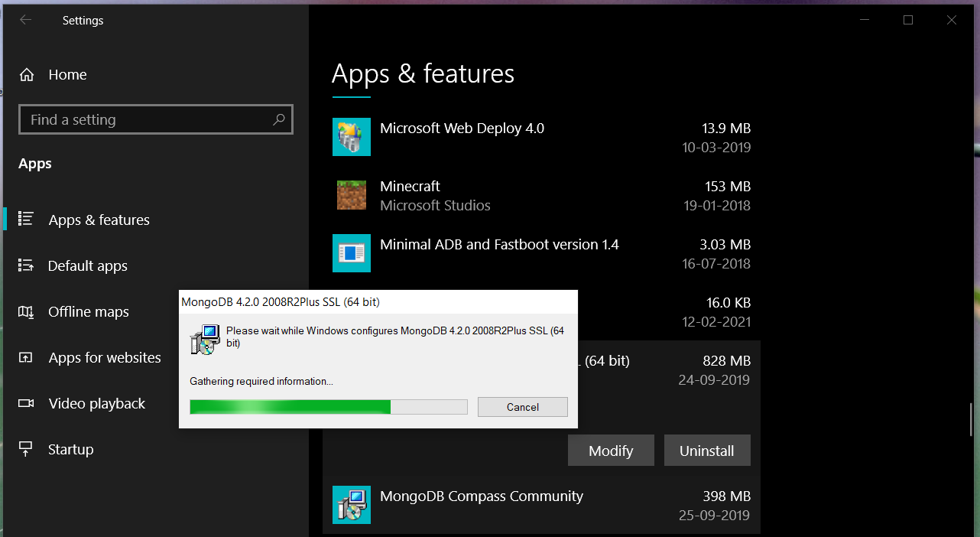This screenshot has width=980, height=537.
Task: Click the Apps for websites icon
Action: [x=26, y=357]
